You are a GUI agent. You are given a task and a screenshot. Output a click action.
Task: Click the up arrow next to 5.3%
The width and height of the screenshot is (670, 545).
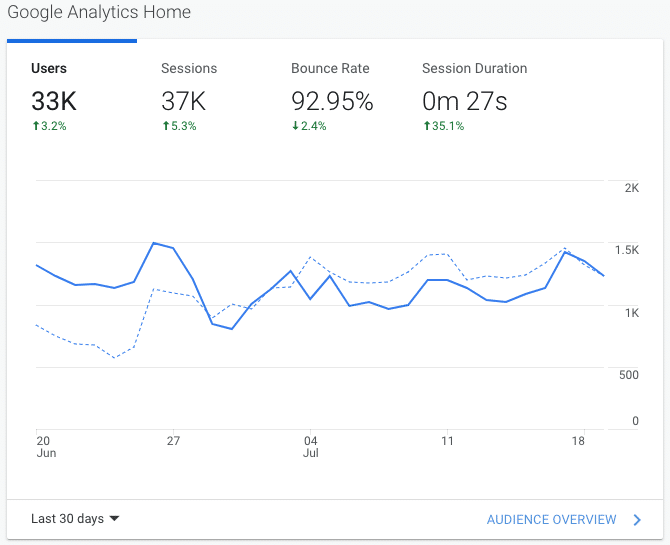click(x=165, y=126)
